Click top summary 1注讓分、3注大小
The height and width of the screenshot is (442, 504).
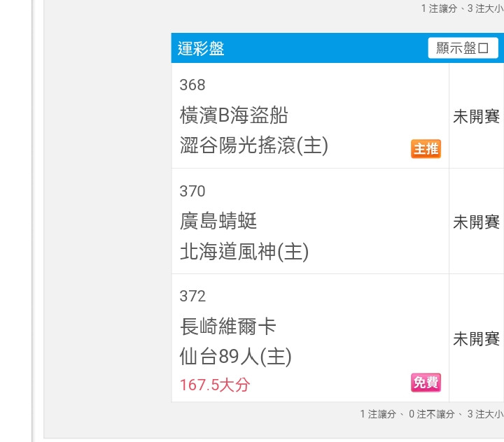pyautogui.click(x=462, y=8)
